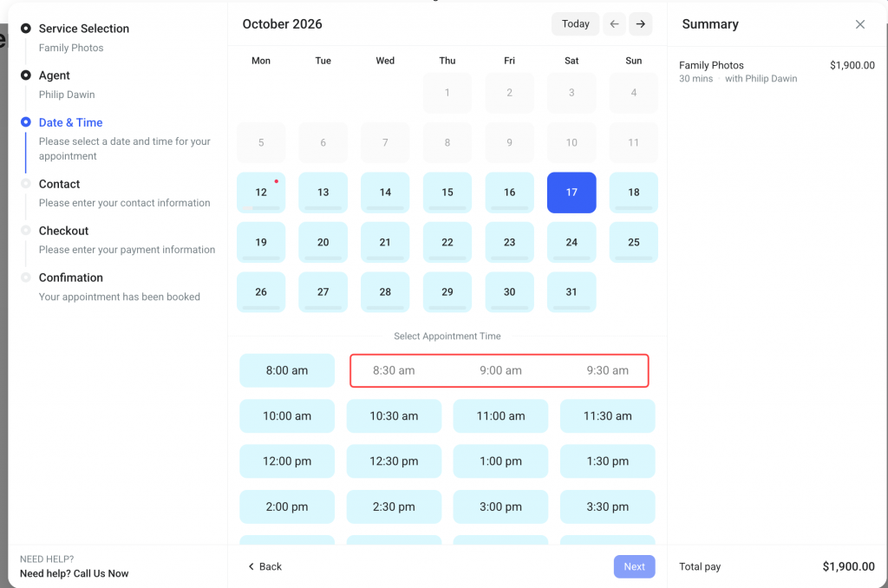Go to next month arrow
This screenshot has width=888, height=588.
pos(641,23)
